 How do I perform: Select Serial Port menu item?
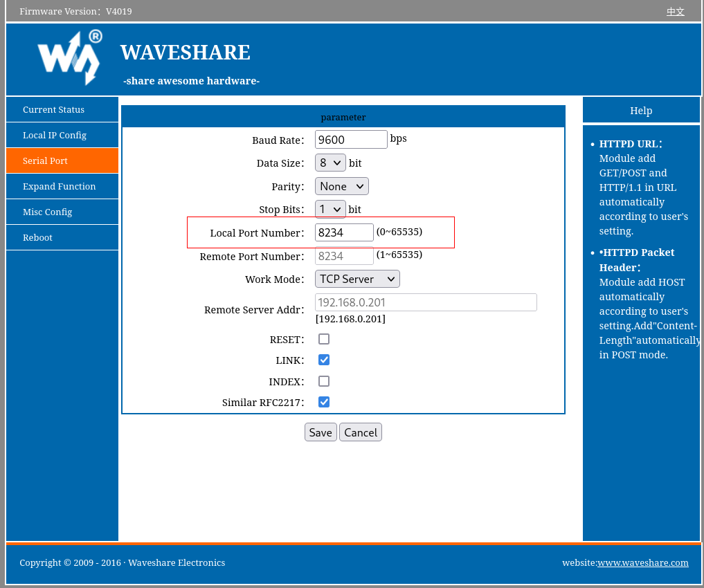pos(62,160)
